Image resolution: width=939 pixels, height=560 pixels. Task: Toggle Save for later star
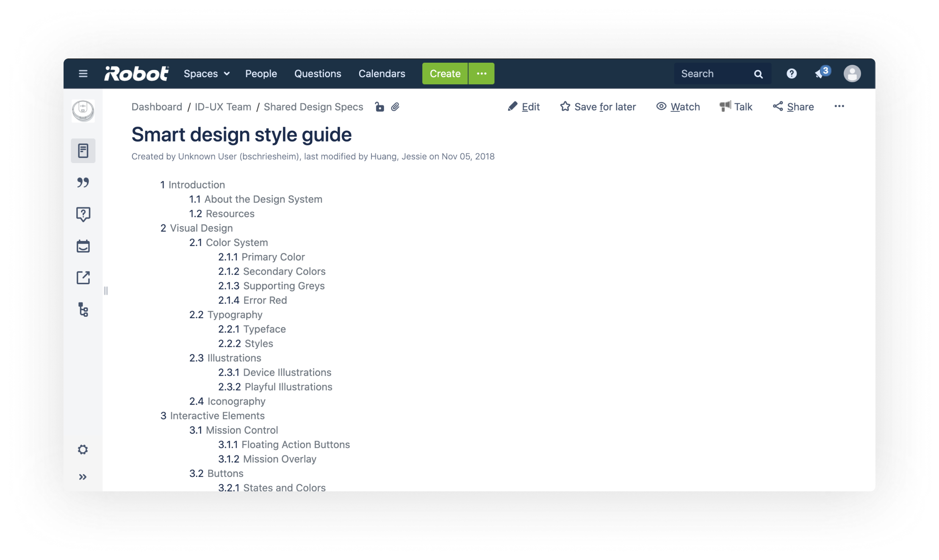pyautogui.click(x=598, y=107)
